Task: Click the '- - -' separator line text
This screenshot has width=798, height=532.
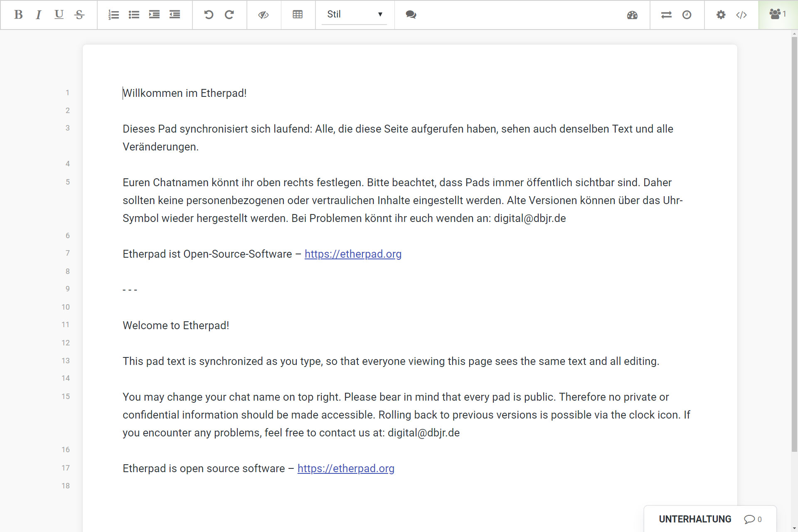Action: (130, 290)
